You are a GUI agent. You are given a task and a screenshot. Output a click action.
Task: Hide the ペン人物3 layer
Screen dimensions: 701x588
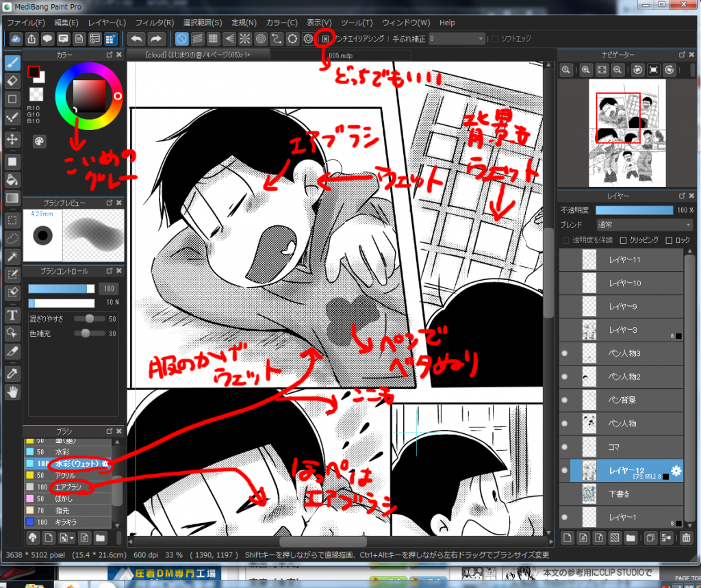pyautogui.click(x=565, y=353)
